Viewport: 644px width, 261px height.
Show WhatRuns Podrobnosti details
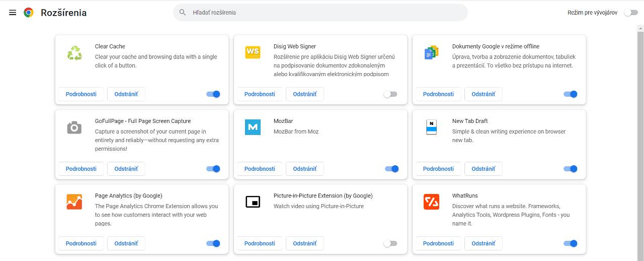pos(438,243)
